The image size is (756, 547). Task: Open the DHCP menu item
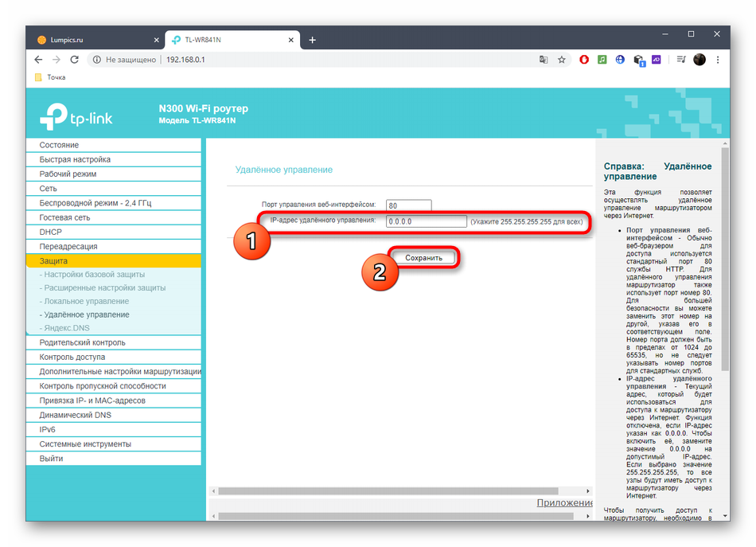point(113,232)
